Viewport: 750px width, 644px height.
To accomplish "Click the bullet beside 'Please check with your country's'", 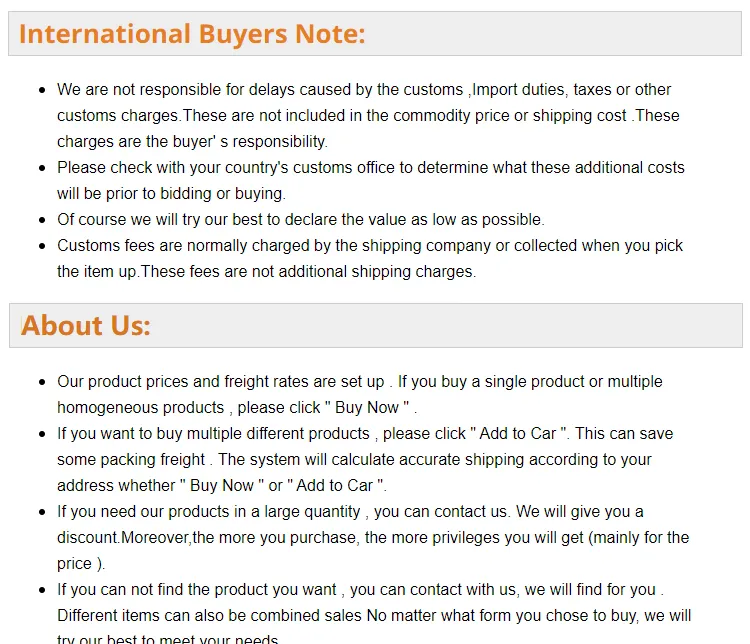I will (43, 168).
